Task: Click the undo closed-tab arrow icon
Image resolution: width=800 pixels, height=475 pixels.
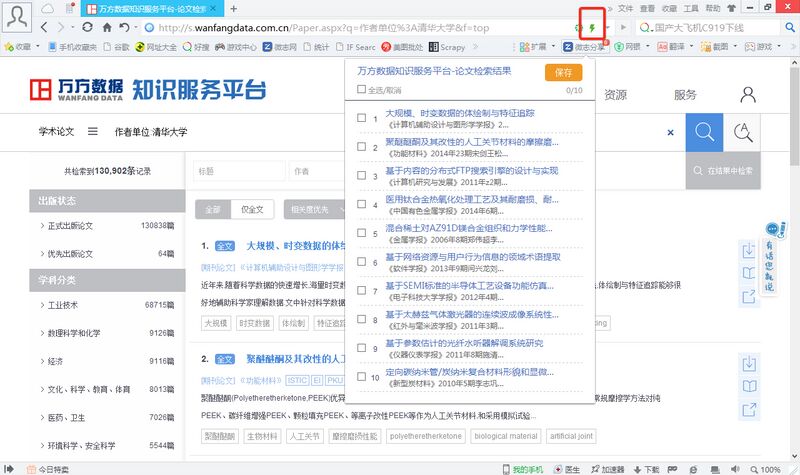Action: 124,28
